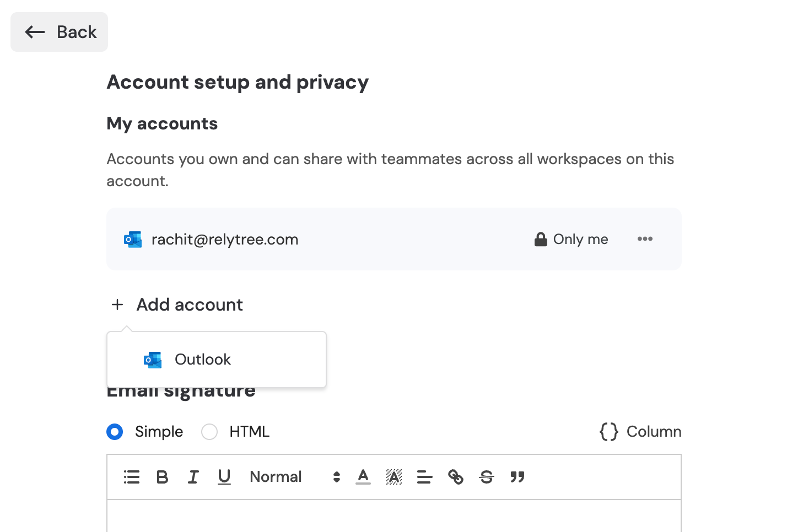Click inside the email signature text area
787x532 pixels.
point(394,516)
